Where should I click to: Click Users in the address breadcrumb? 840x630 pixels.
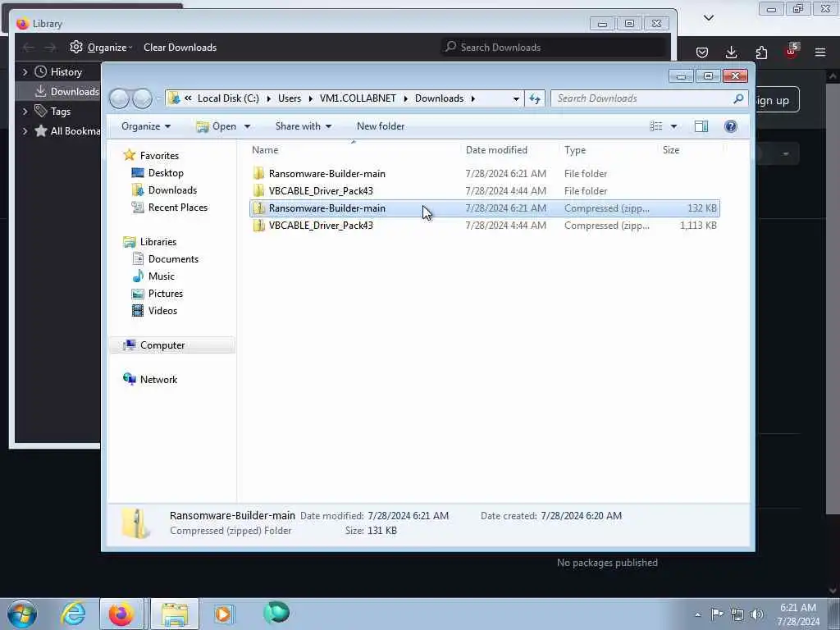tap(290, 98)
